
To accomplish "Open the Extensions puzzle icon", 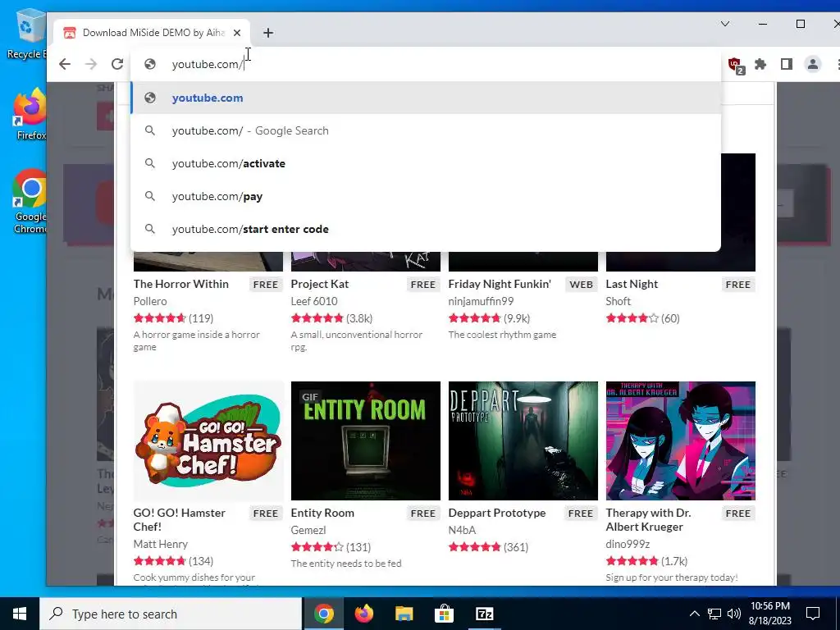I will pos(760,64).
